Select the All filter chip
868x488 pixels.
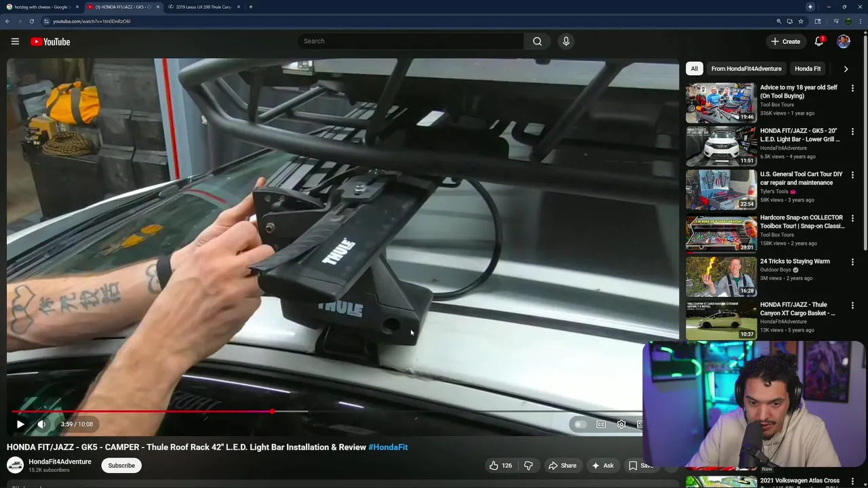(694, 68)
